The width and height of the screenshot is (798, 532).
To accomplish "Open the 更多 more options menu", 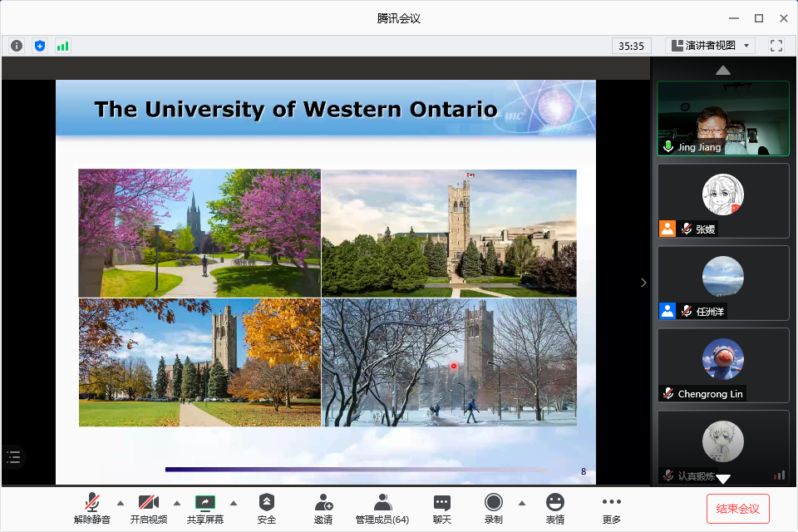I will click(612, 508).
